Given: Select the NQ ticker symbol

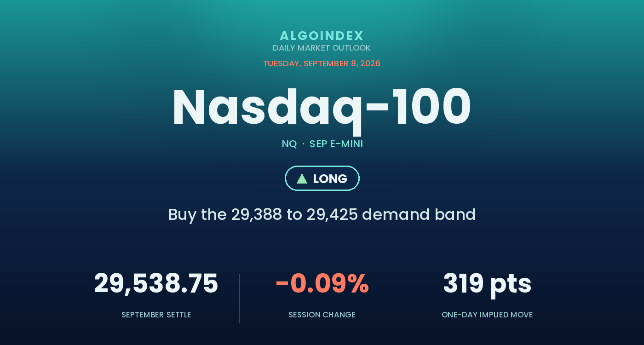Looking at the screenshot, I should coord(289,144).
